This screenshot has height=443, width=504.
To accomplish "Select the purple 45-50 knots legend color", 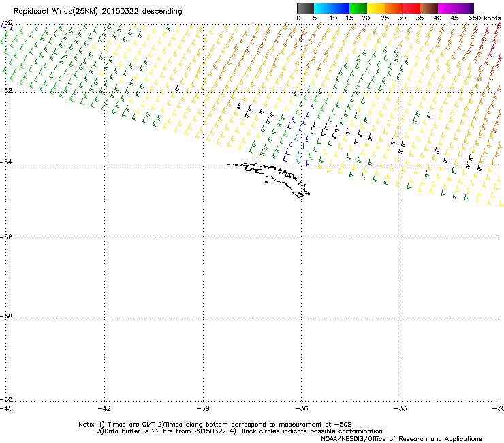I will point(464,8).
